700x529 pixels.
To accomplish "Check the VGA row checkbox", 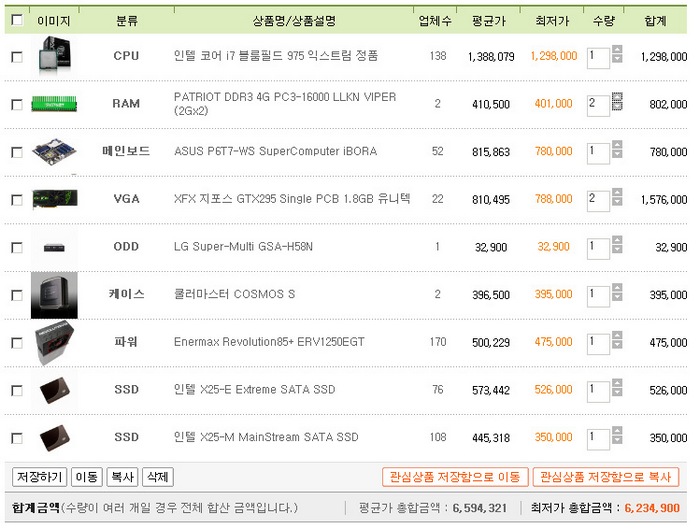I will (x=17, y=200).
